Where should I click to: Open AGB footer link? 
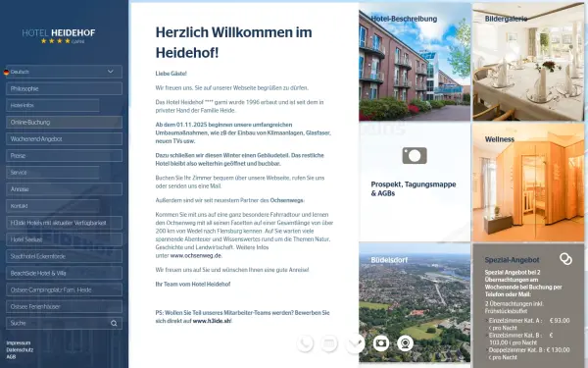[11, 357]
